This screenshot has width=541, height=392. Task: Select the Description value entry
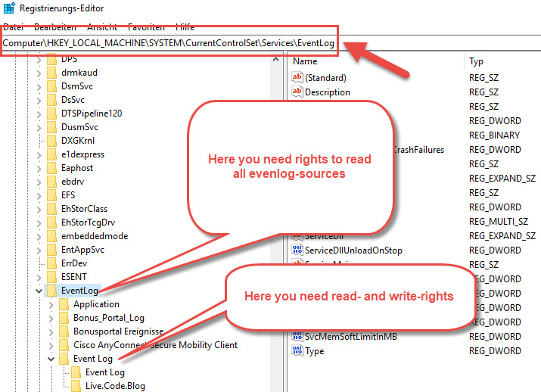[327, 92]
